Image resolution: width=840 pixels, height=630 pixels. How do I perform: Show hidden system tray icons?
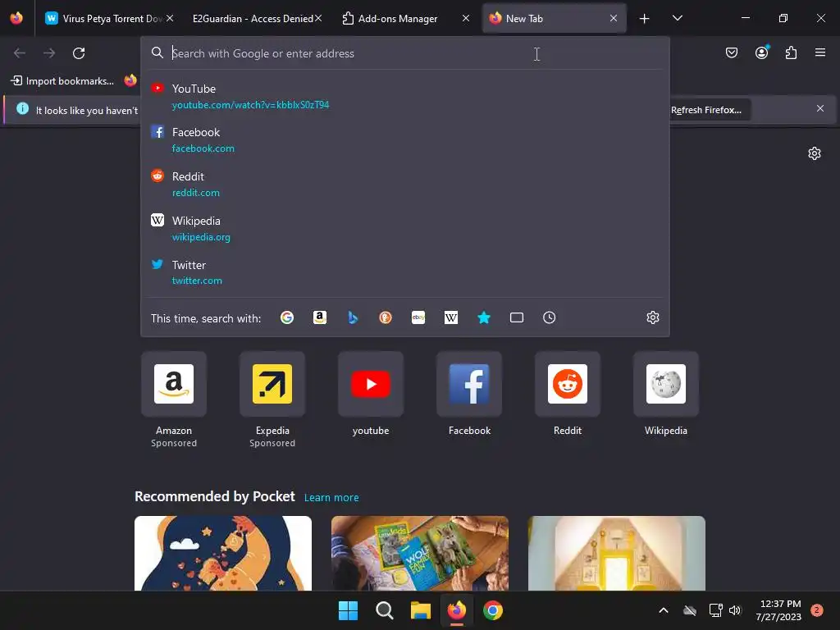coord(663,610)
